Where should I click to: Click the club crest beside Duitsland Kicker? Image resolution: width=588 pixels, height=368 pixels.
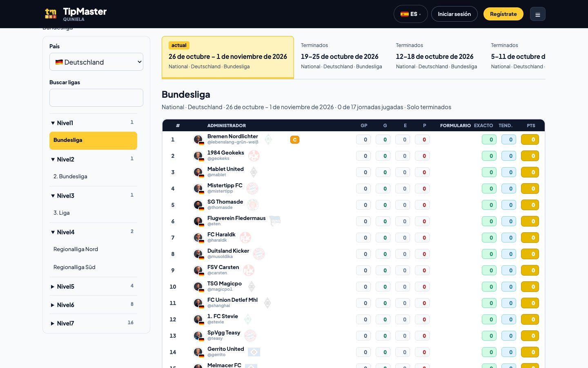point(259,254)
